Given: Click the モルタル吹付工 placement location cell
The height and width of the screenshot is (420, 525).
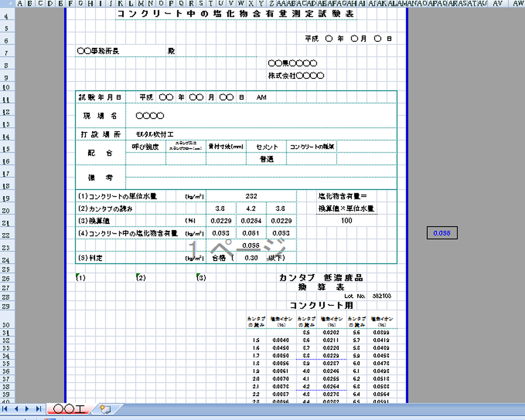Looking at the screenshot, I should point(152,134).
